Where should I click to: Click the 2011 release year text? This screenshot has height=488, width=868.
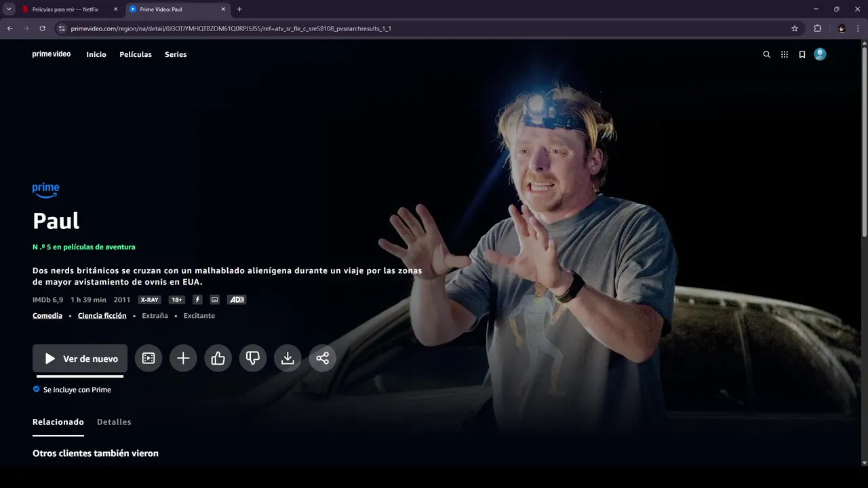122,300
